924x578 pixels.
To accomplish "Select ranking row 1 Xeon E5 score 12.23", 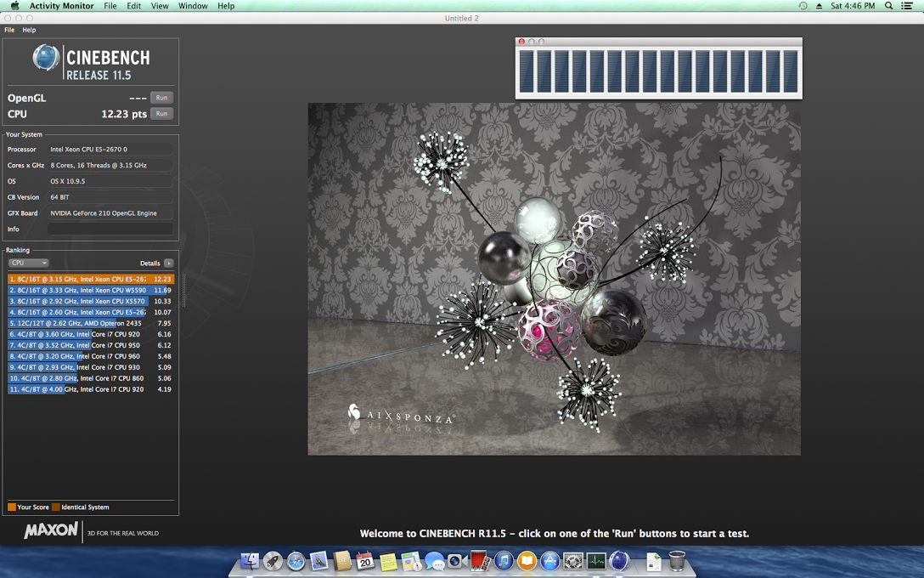I will (x=91, y=279).
